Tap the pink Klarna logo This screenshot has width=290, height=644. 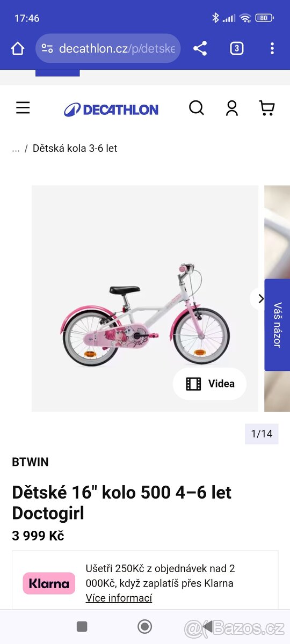point(49,583)
